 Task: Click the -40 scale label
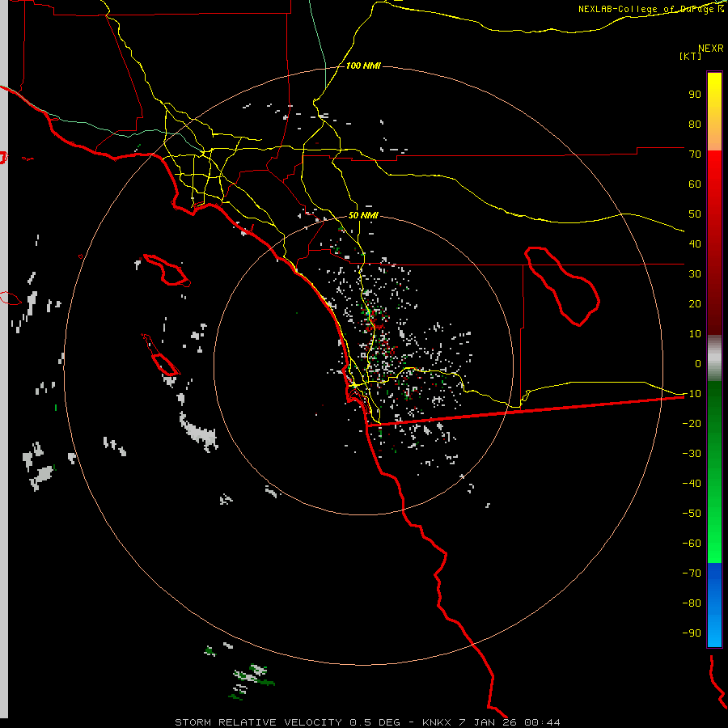tap(692, 484)
